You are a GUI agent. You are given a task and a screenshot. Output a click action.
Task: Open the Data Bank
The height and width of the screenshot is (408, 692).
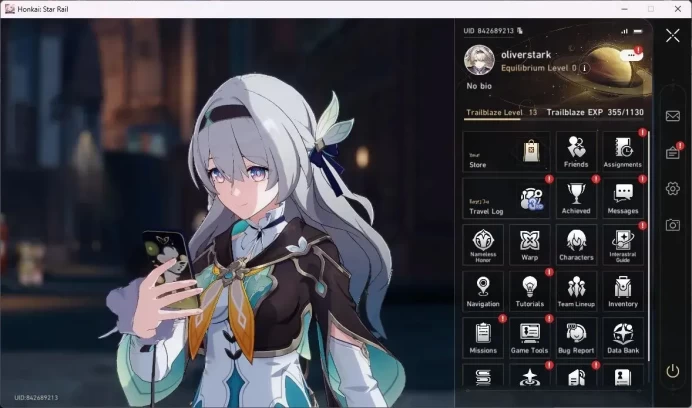click(x=623, y=338)
